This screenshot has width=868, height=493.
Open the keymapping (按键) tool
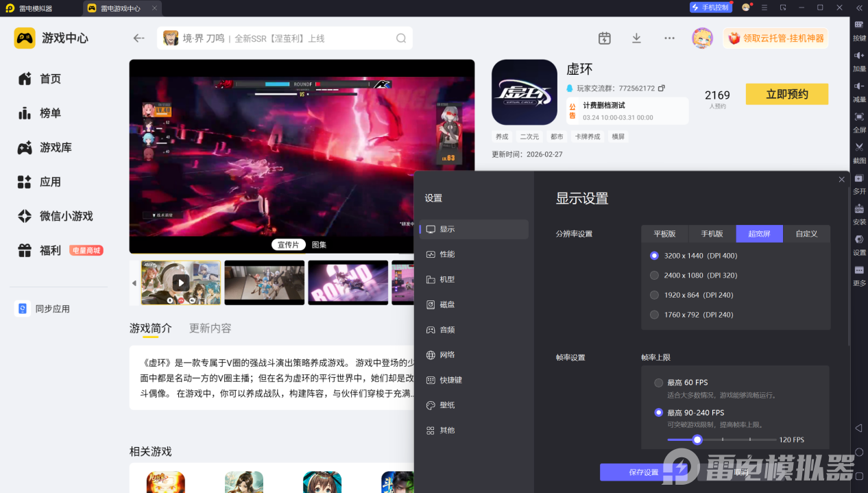(859, 29)
